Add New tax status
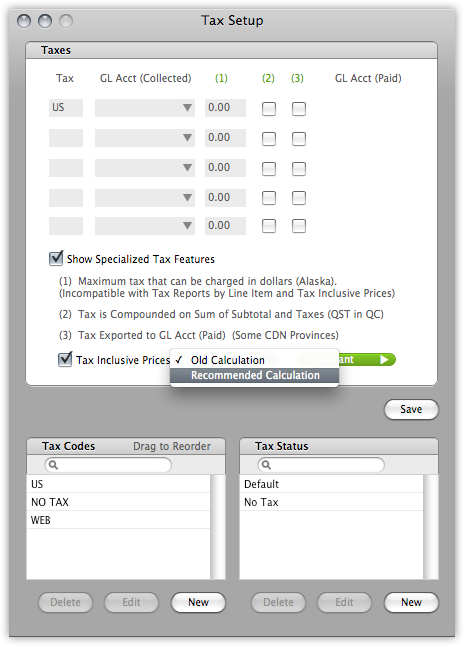The image size is (464, 646). click(x=411, y=602)
